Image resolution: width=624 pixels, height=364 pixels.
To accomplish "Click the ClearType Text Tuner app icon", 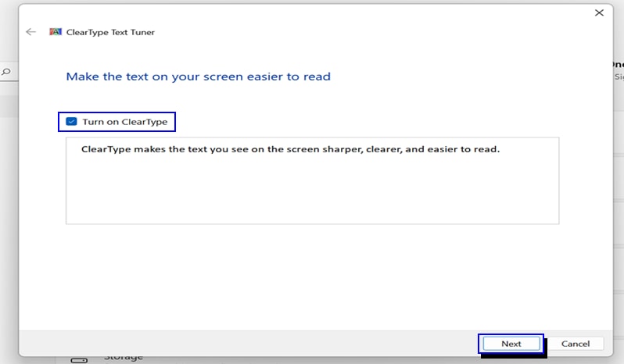I will click(56, 32).
